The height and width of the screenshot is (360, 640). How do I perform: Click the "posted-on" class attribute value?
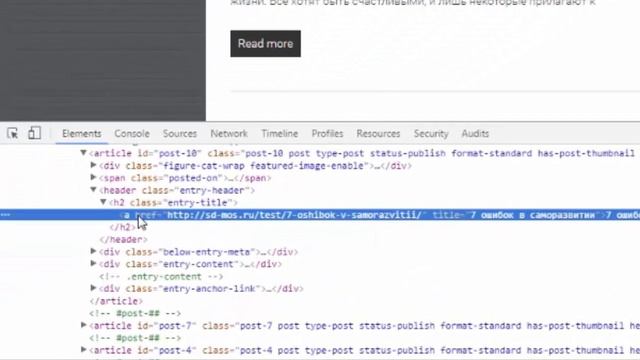[x=192, y=178]
